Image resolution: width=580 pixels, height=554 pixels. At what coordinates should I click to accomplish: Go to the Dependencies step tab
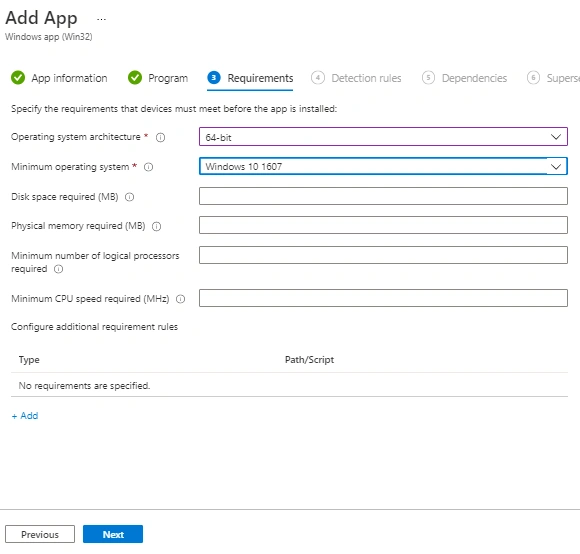(465, 78)
